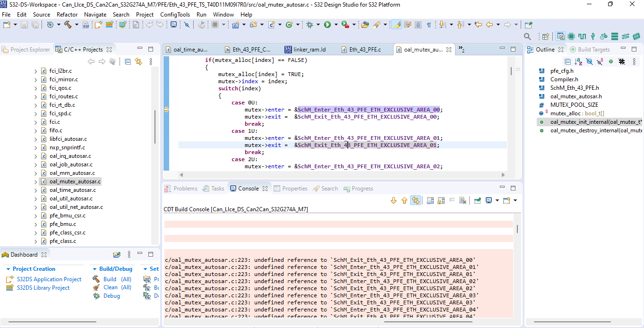Click Open Element folder icon in toolbar
The height and width of the screenshot is (328, 644).
[365, 25]
